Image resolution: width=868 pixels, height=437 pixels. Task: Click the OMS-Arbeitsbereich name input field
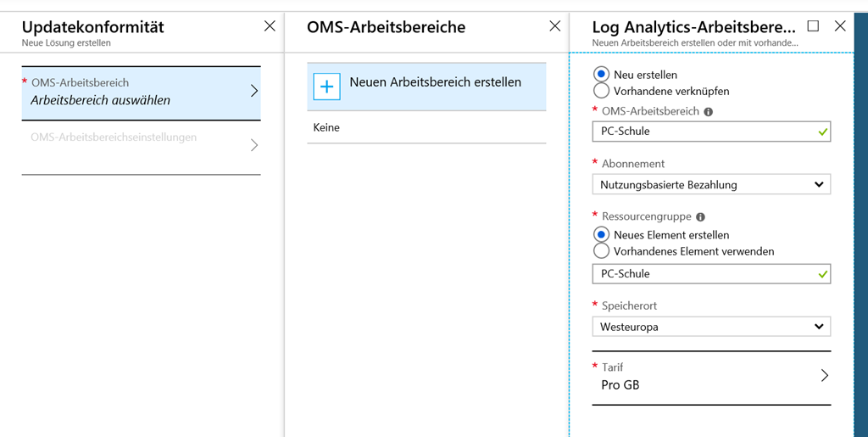coord(702,132)
